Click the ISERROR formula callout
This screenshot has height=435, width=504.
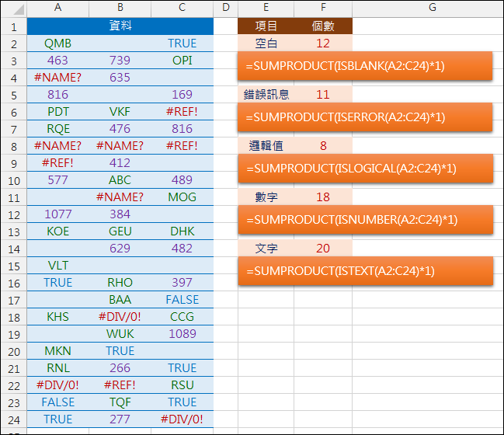tap(365, 117)
